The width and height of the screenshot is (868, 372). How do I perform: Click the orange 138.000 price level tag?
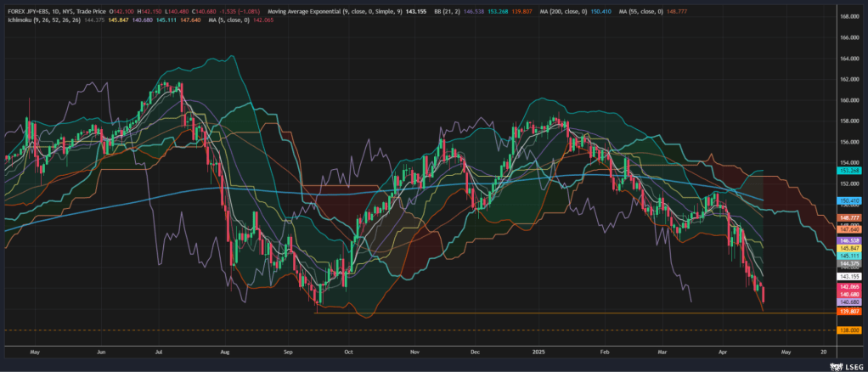point(849,330)
